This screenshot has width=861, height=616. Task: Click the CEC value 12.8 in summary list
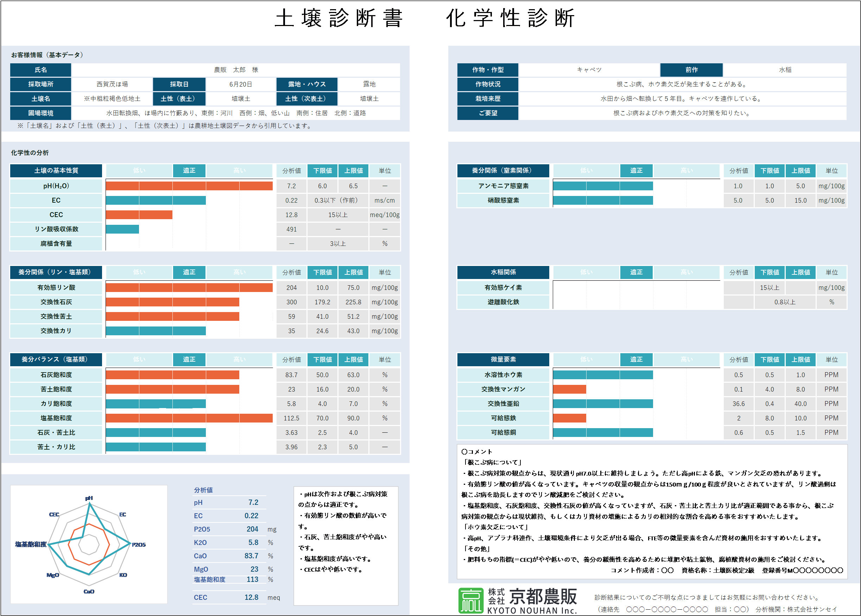pos(251,597)
